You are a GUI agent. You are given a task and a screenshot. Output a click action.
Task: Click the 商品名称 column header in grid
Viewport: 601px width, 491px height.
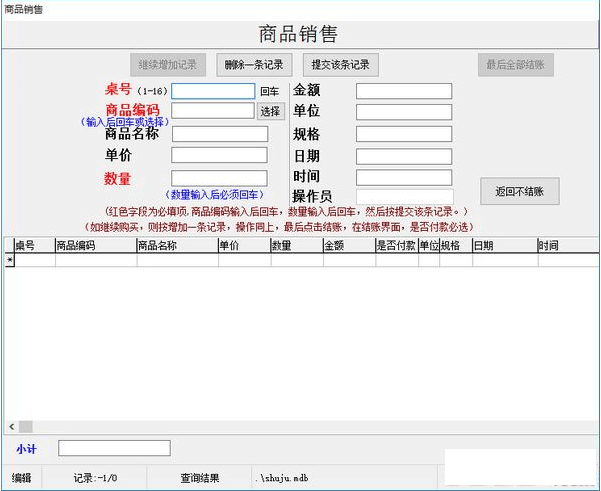176,245
